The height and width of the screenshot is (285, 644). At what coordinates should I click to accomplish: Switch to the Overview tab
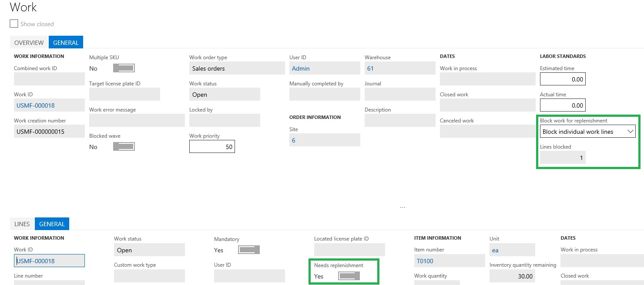[x=29, y=43]
